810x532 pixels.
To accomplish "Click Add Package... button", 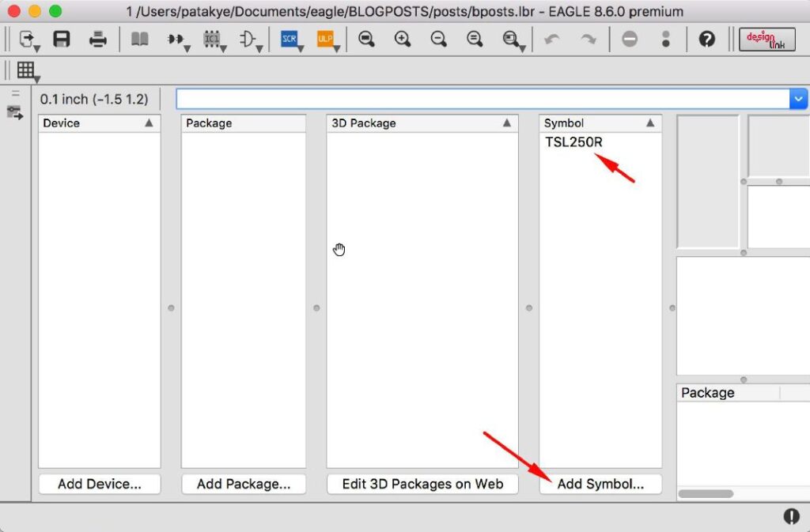I will click(x=244, y=484).
